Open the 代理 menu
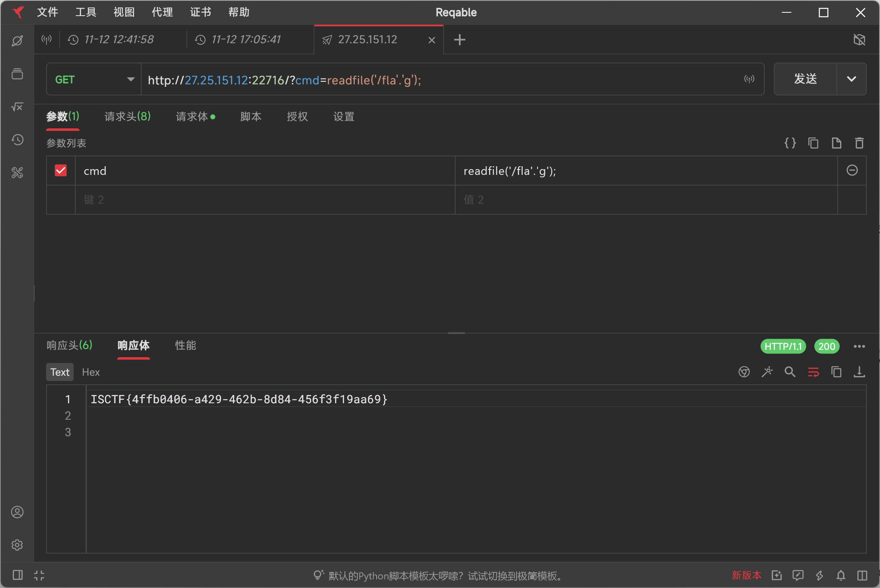Image resolution: width=880 pixels, height=588 pixels. 162,12
